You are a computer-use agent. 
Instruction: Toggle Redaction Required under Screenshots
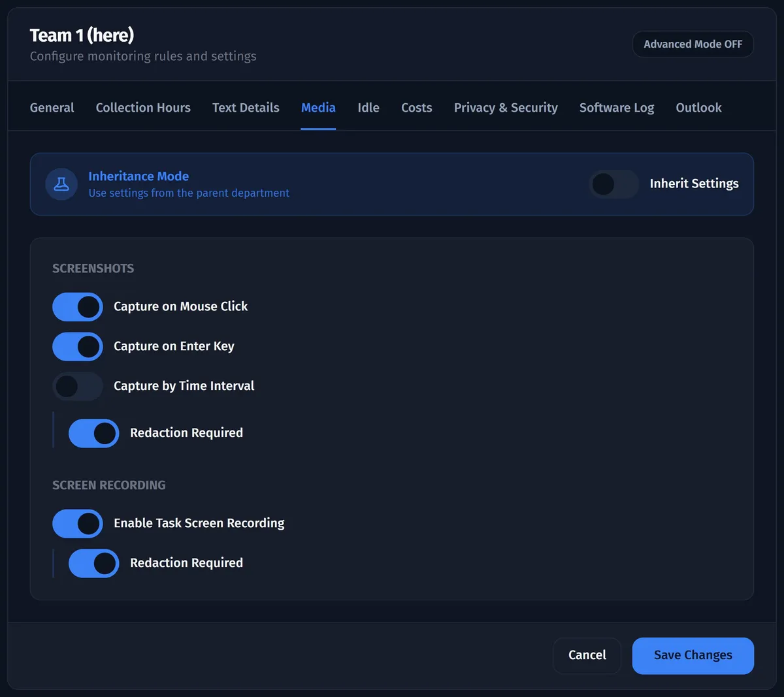(x=94, y=433)
